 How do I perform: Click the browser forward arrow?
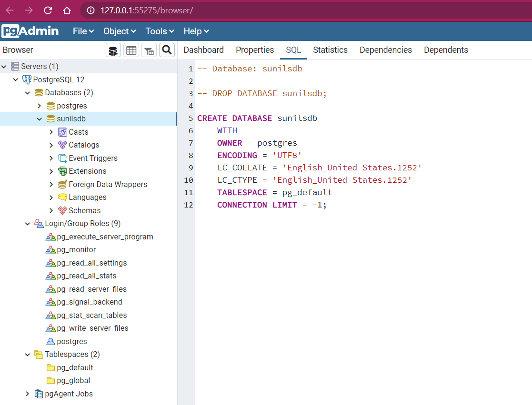[29, 10]
